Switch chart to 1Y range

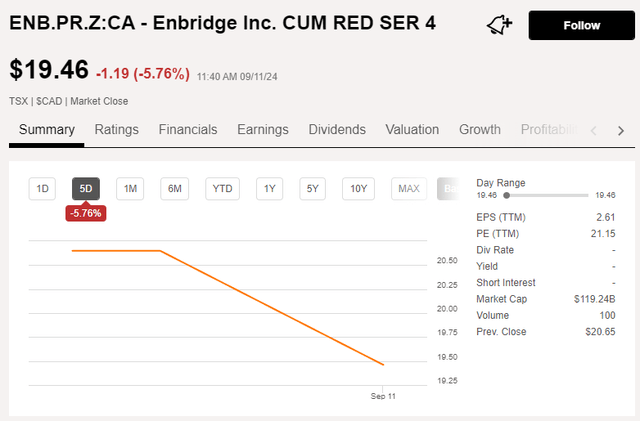(x=269, y=188)
